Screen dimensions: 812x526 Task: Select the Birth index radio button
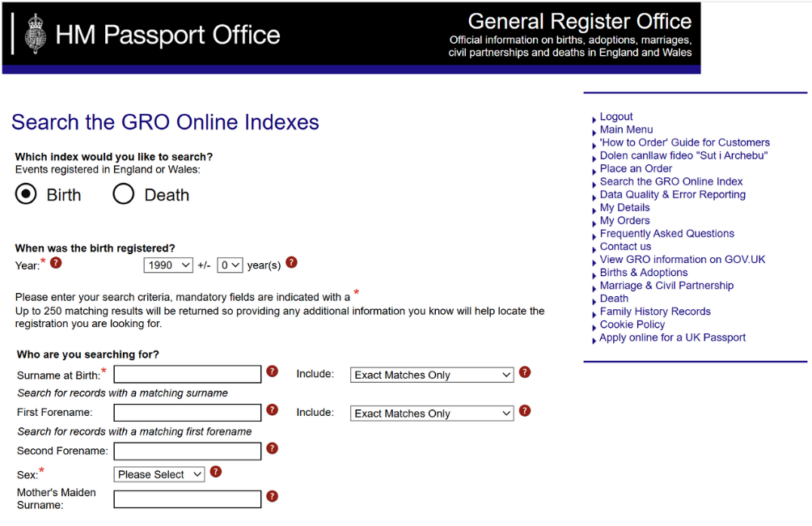(x=25, y=194)
